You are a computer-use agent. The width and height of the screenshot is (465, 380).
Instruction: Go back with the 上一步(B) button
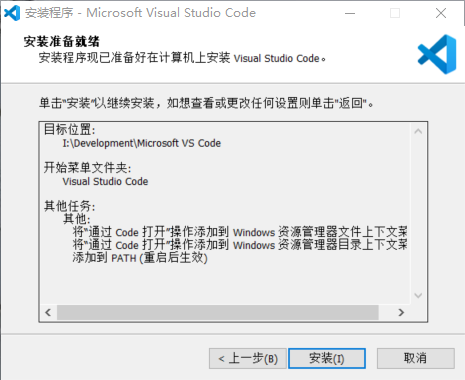(x=248, y=358)
